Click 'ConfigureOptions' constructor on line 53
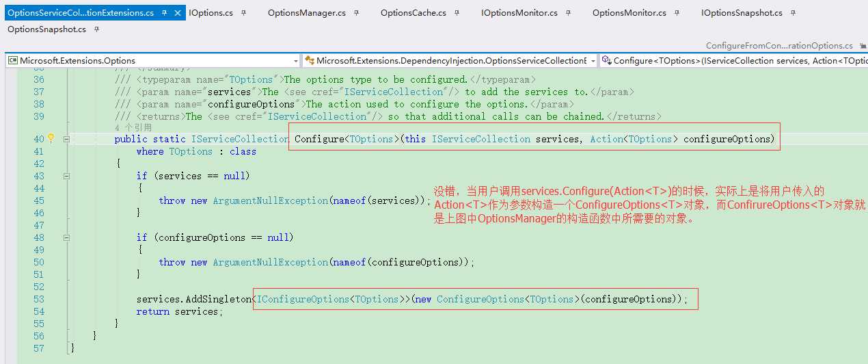Viewport: 868px width, 364px height. (x=480, y=299)
